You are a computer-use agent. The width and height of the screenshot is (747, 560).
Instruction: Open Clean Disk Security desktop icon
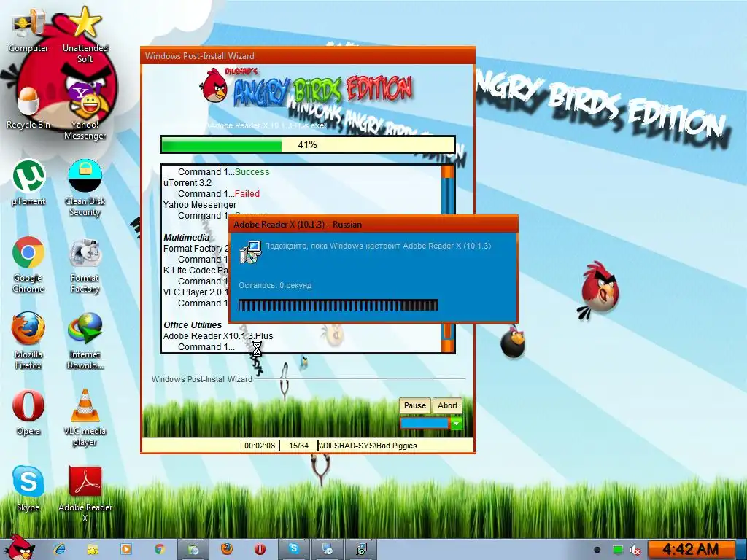85,189
